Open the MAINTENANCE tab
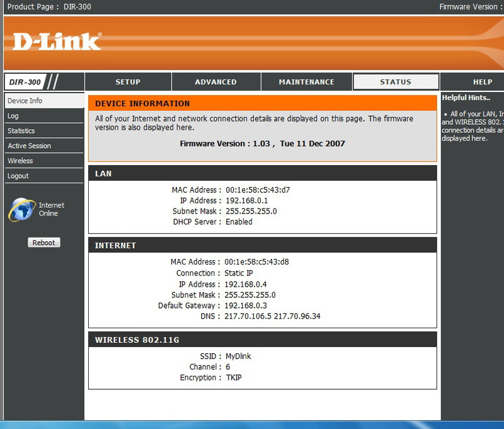Image resolution: width=504 pixels, height=429 pixels. [x=307, y=82]
